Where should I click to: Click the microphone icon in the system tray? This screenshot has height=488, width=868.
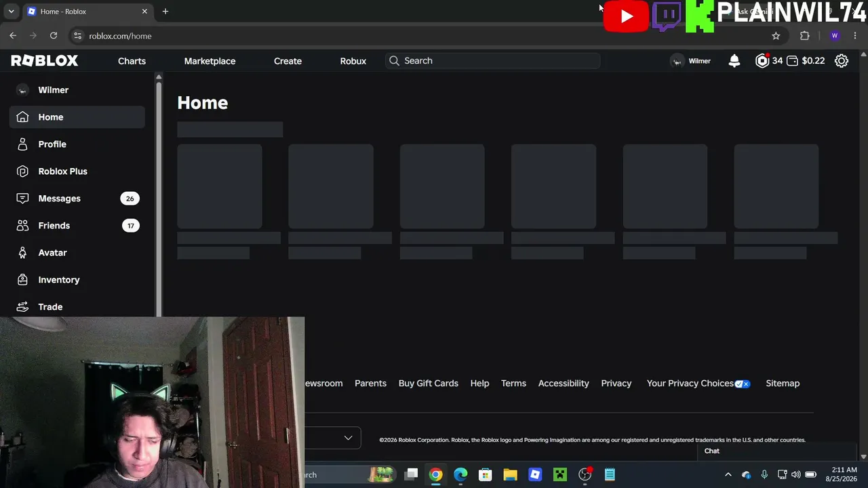(x=764, y=474)
